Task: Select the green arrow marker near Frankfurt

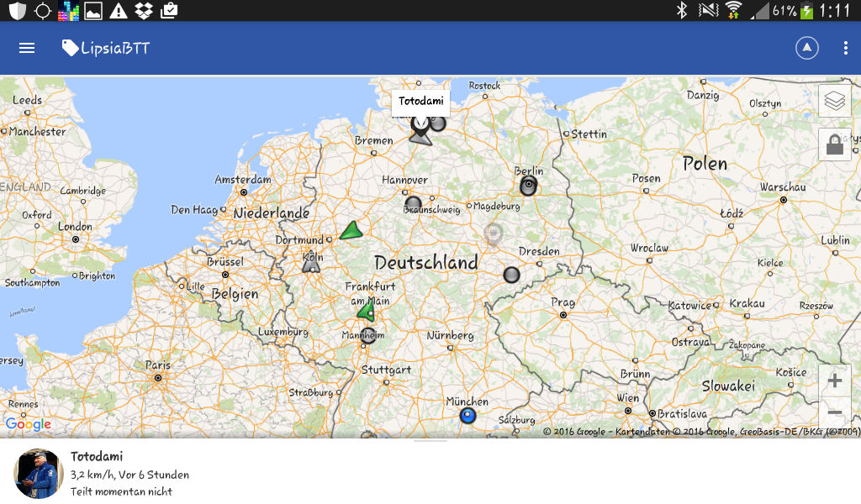Action: pyautogui.click(x=366, y=312)
